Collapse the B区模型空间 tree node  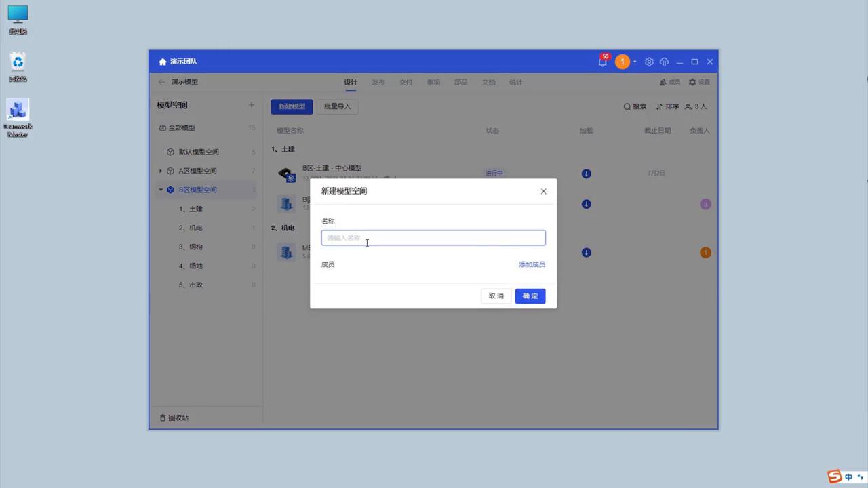coord(161,190)
